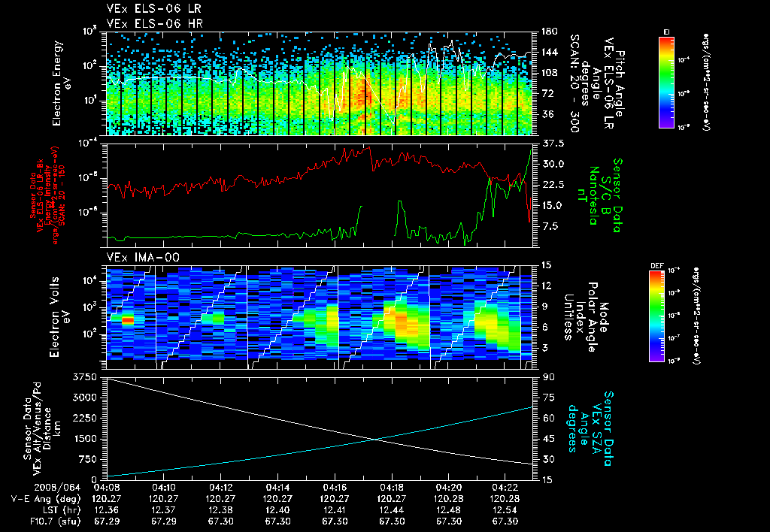Select the LST value 12.44

392,510
